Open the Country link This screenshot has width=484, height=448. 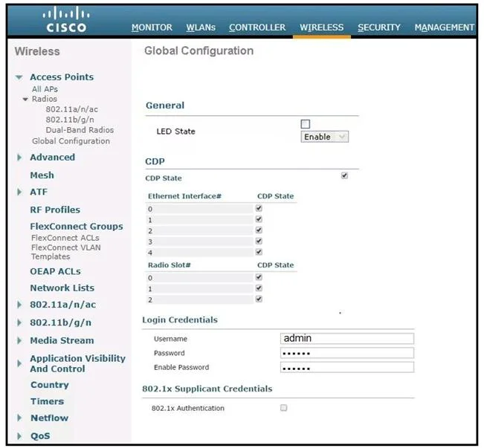point(49,385)
